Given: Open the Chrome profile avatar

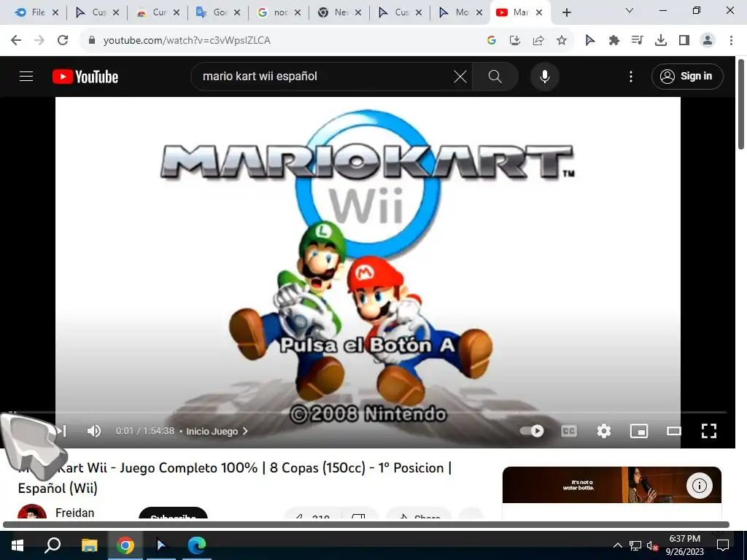Looking at the screenshot, I should tap(708, 41).
